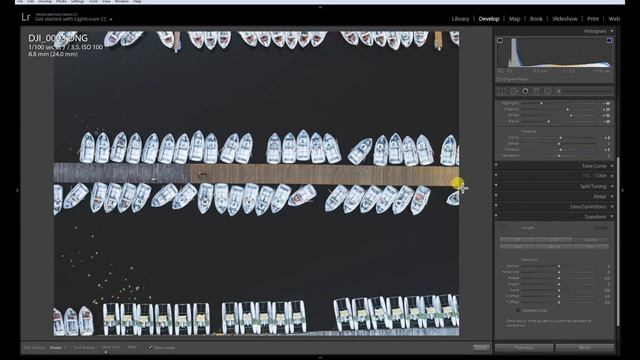Show the filmstrip with bottom edge arrow
This screenshot has width=640, height=360.
pos(320,358)
